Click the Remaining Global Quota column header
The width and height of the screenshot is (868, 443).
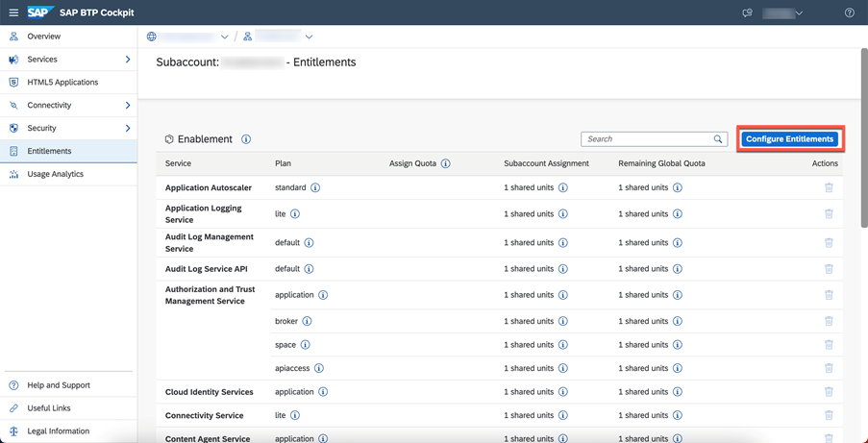point(661,164)
